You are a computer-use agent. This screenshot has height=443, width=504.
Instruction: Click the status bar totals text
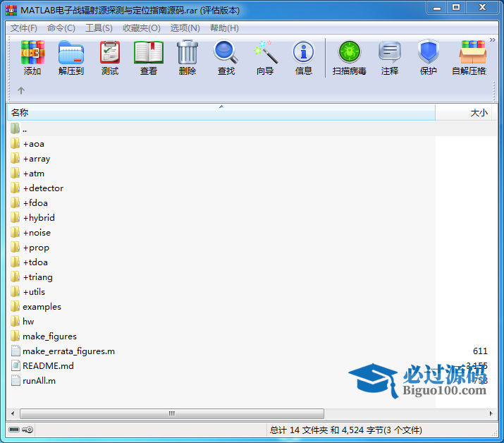point(346,430)
